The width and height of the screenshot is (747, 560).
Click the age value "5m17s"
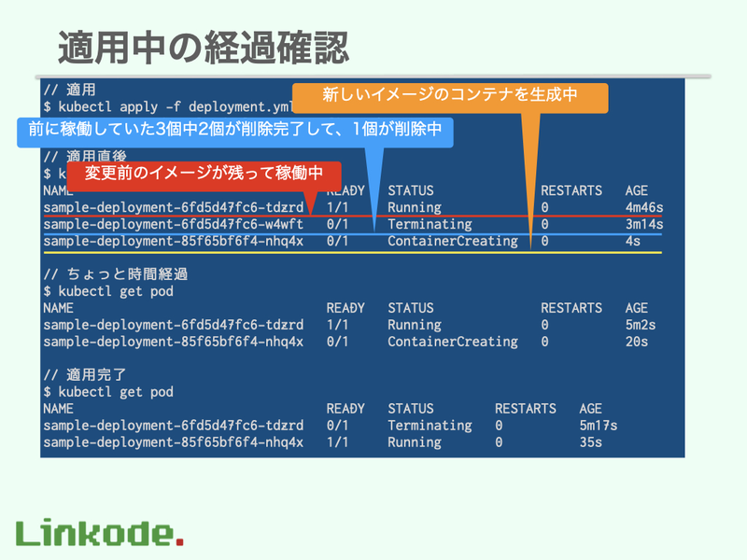point(599,426)
